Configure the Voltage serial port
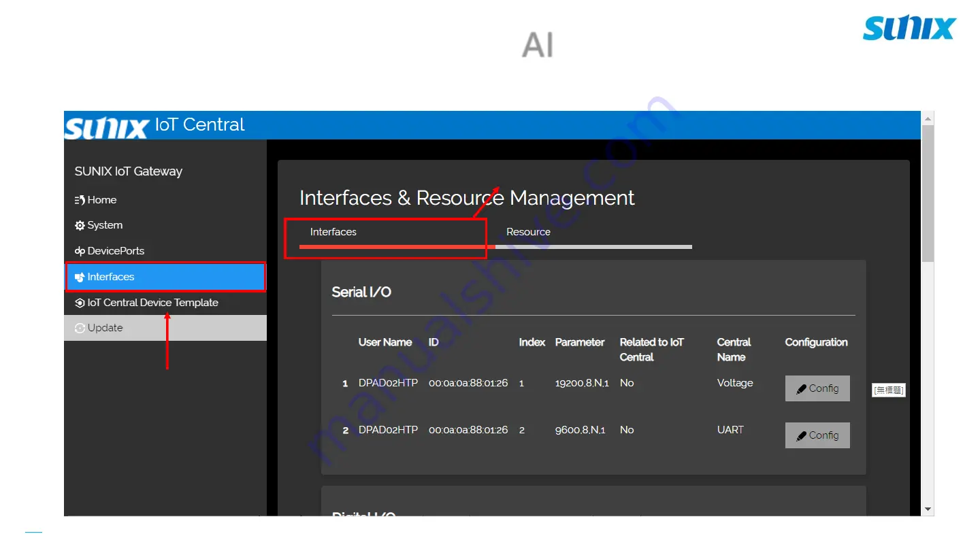This screenshot has height=551, width=980. click(817, 388)
